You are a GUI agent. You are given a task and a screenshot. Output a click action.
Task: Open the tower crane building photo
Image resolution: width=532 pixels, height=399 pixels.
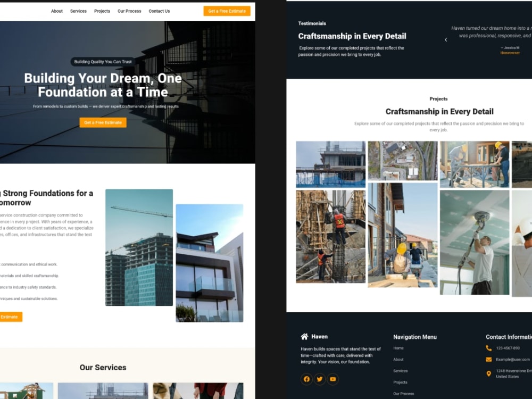pos(139,247)
